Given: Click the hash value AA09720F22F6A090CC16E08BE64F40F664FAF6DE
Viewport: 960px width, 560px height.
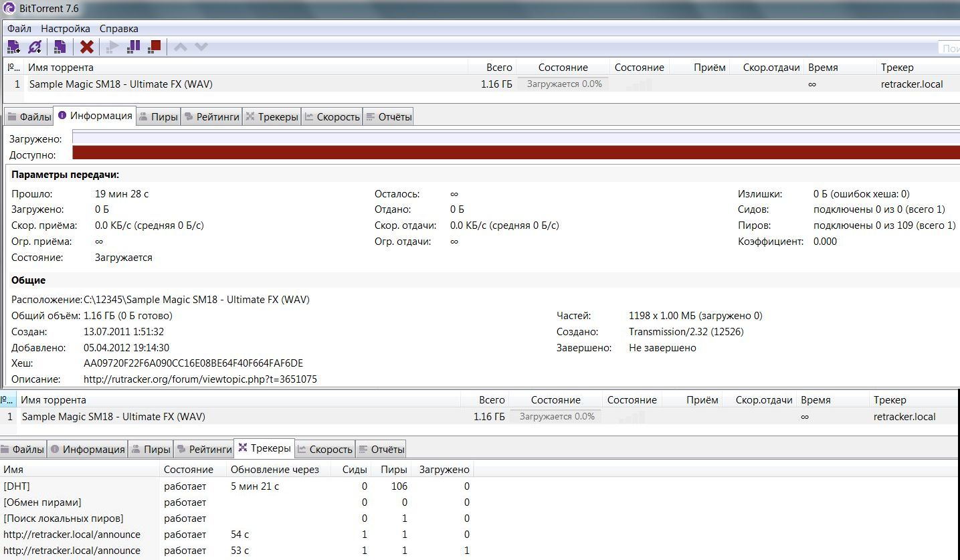Looking at the screenshot, I should pyautogui.click(x=193, y=363).
